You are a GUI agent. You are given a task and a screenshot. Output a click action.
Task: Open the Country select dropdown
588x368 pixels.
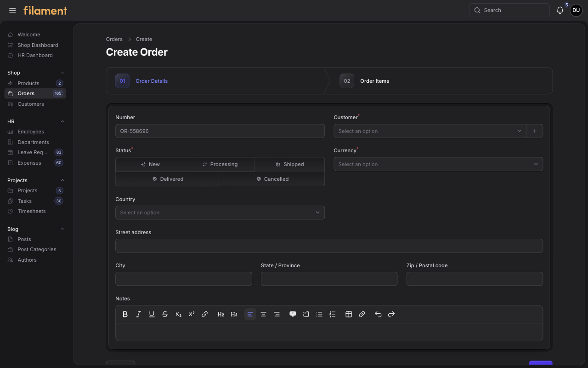point(220,213)
